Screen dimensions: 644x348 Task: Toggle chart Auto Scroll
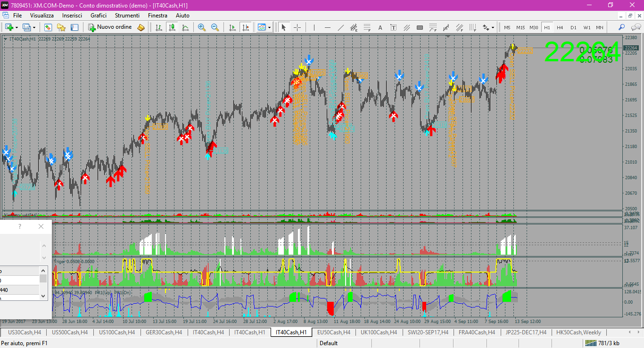[231, 27]
